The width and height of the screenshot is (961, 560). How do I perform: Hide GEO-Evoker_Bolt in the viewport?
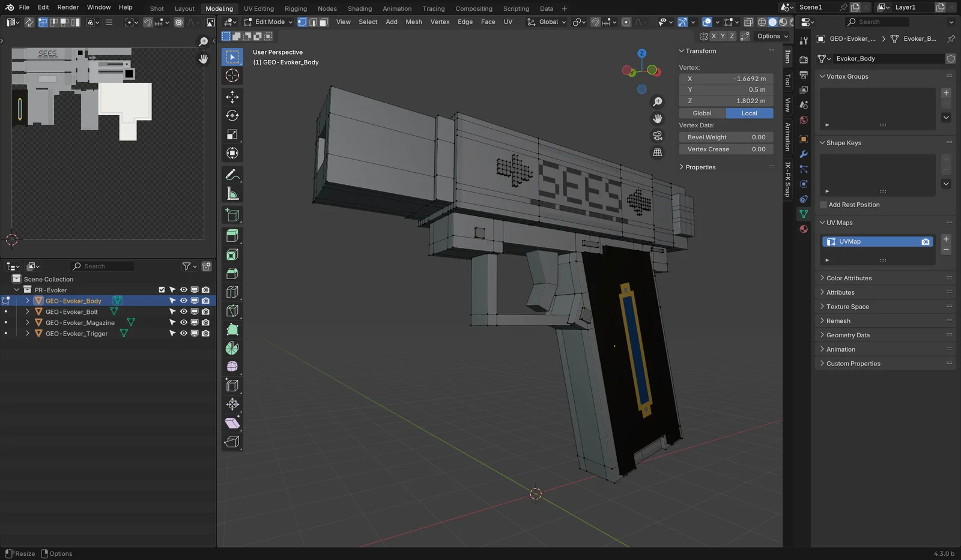point(184,312)
